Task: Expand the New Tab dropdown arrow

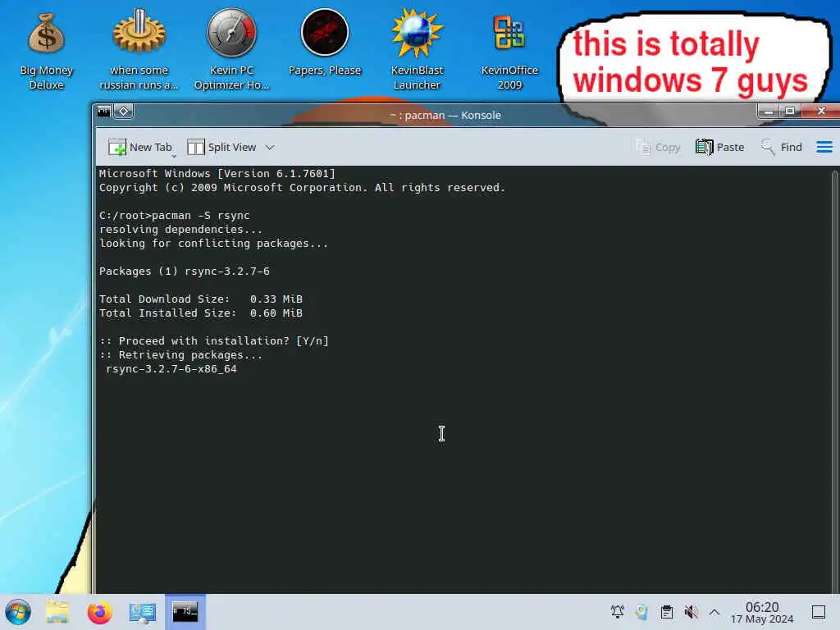Action: [174, 155]
